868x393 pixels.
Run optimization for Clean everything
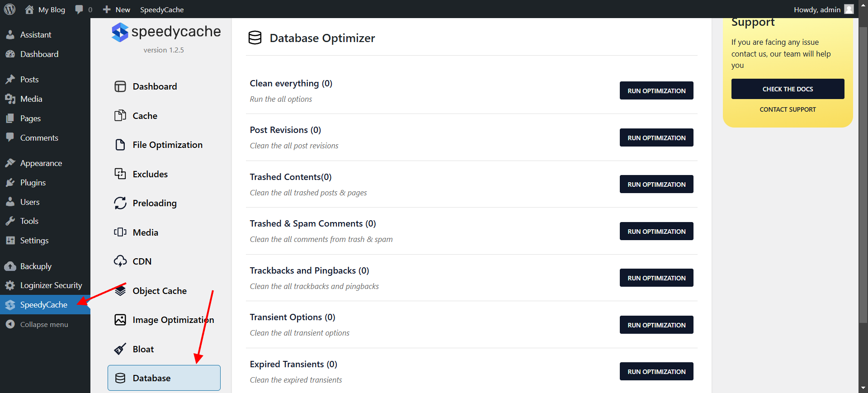point(656,90)
